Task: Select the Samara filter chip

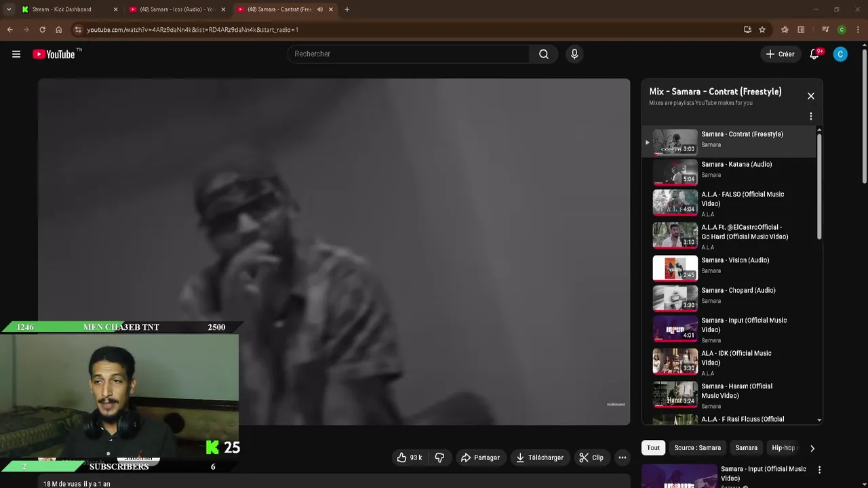Action: click(746, 448)
